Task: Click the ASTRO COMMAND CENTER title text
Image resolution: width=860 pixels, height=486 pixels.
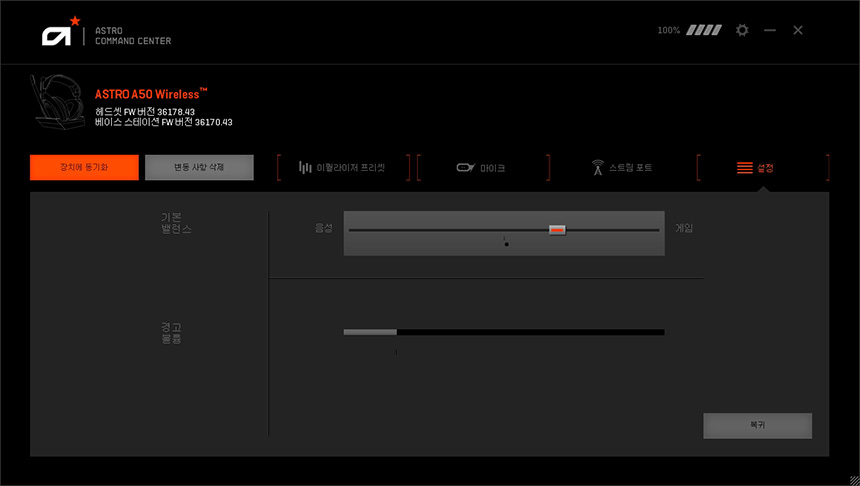Action: tap(133, 36)
